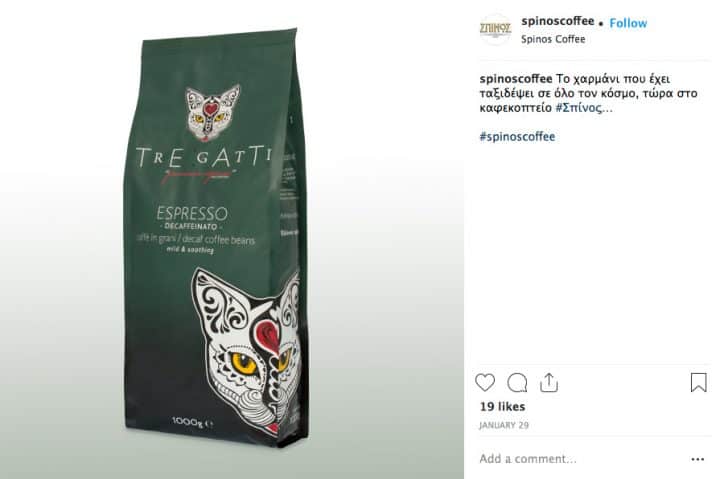The image size is (720, 479).
Task: Click spinoscoffee username in the caption
Action: pos(516,79)
